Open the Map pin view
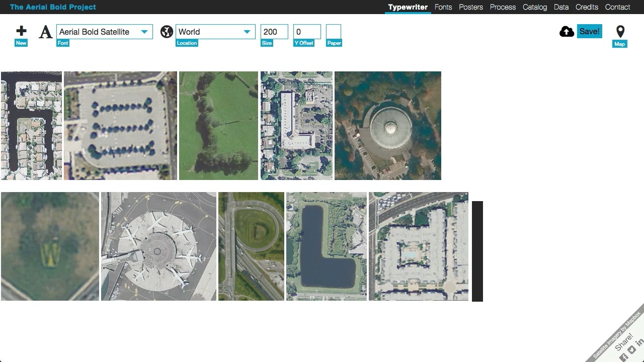This screenshot has width=644, height=362. coord(619,33)
